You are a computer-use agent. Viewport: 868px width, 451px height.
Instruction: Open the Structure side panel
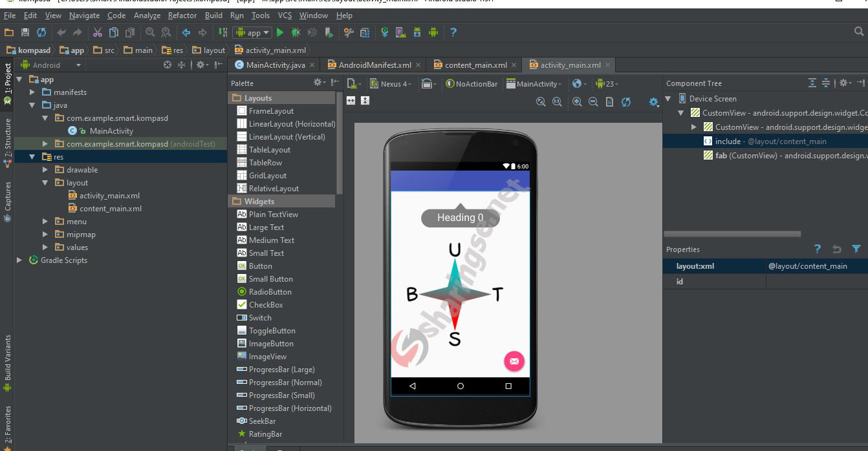7,143
